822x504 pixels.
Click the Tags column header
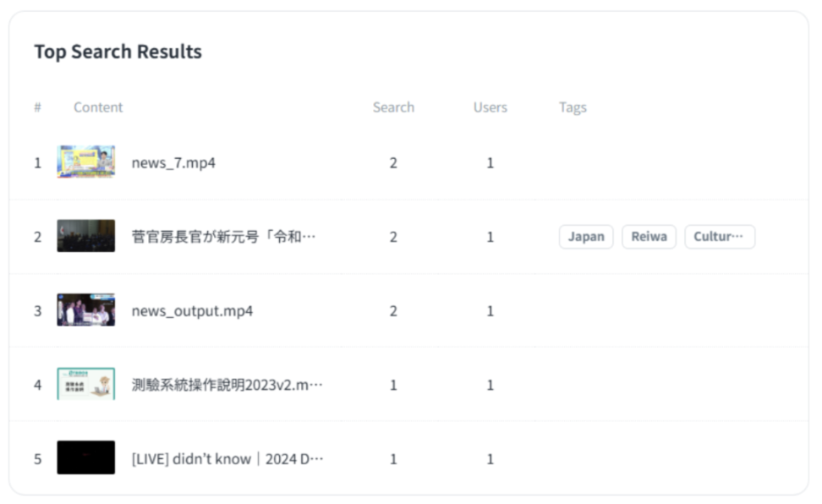point(573,107)
